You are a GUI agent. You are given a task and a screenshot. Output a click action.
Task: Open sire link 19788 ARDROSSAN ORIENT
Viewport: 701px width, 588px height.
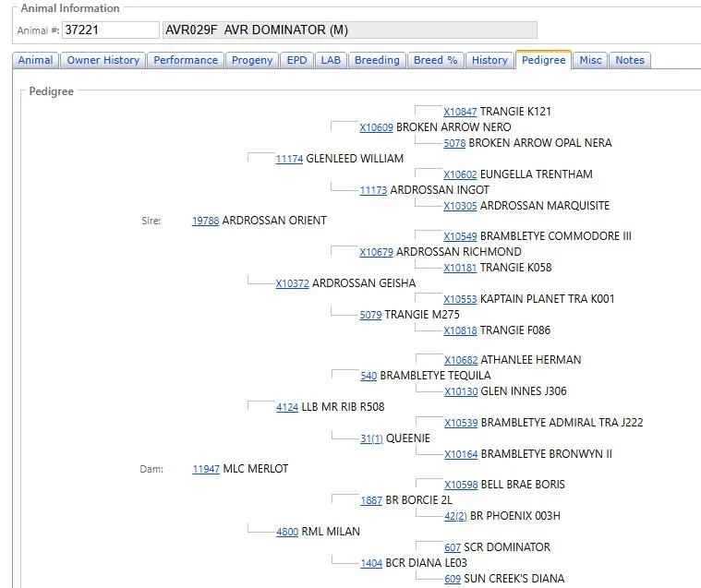point(205,221)
